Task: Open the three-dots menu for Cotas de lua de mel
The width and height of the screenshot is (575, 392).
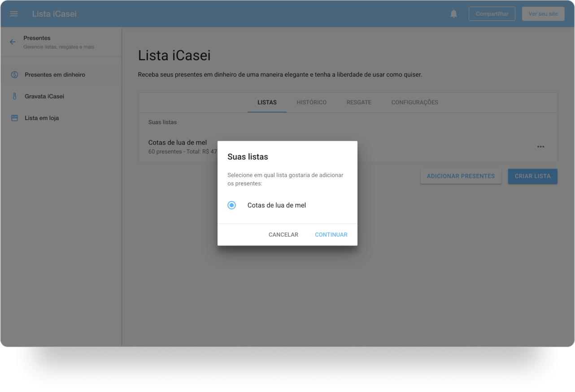Action: tap(541, 147)
